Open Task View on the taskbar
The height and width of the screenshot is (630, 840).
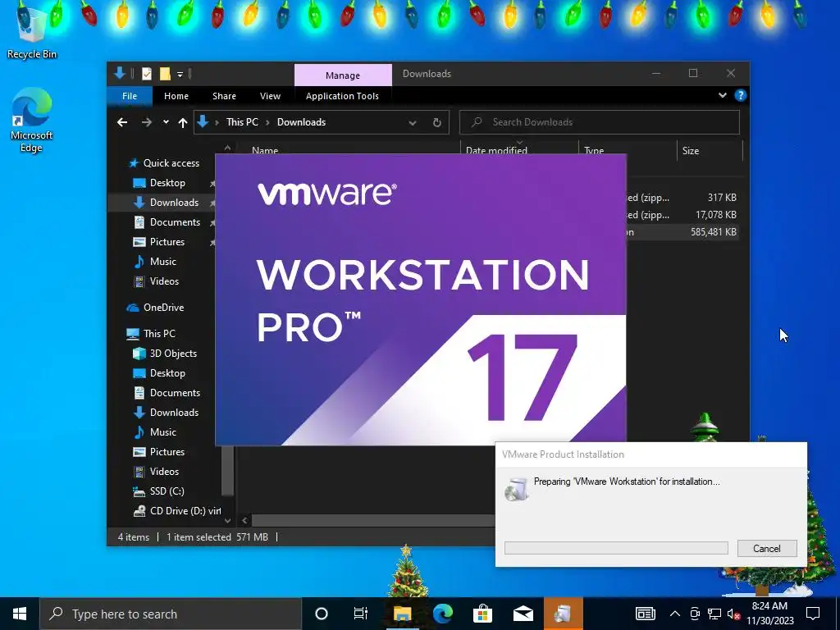click(361, 614)
